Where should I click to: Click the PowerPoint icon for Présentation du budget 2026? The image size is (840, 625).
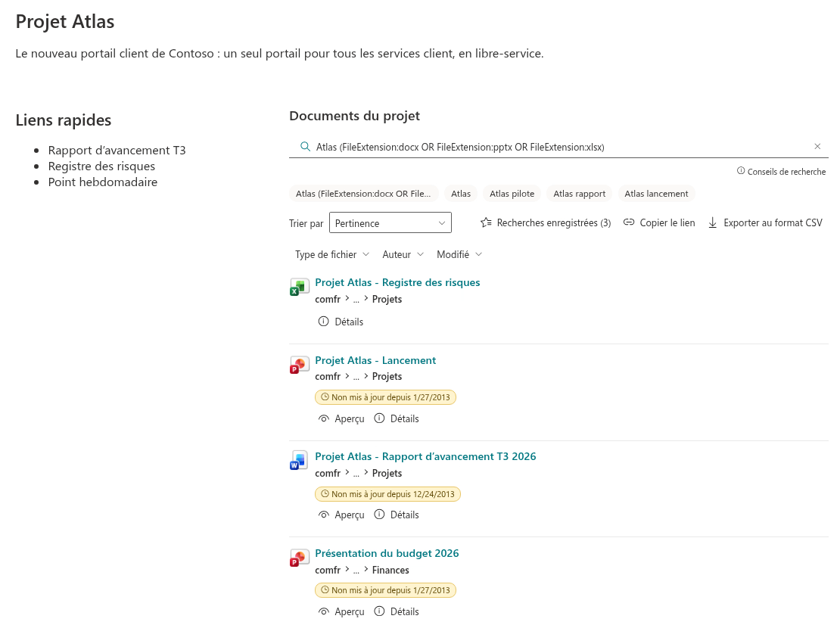[x=299, y=558]
